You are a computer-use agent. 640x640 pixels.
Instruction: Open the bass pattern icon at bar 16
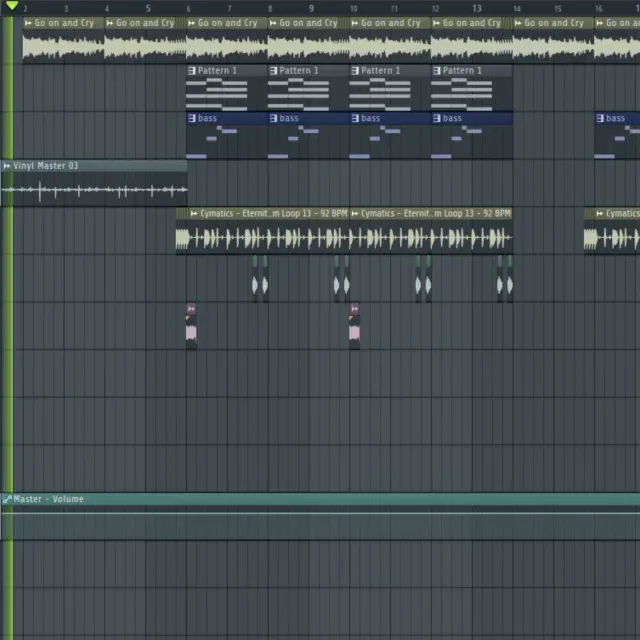point(600,118)
